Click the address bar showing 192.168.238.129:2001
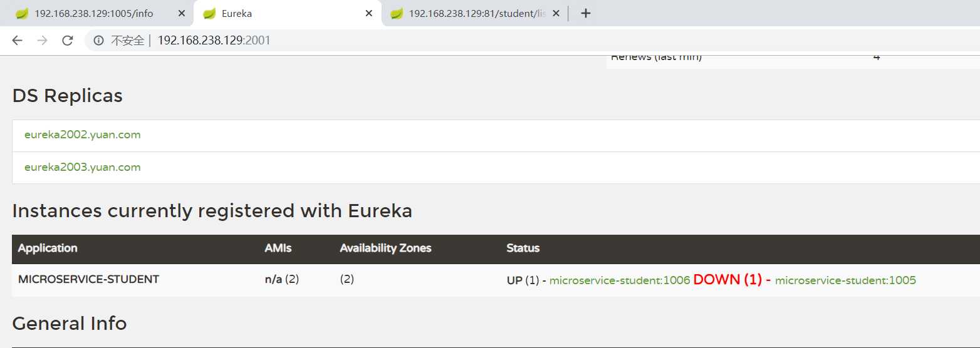The image size is (980, 348). click(x=533, y=41)
